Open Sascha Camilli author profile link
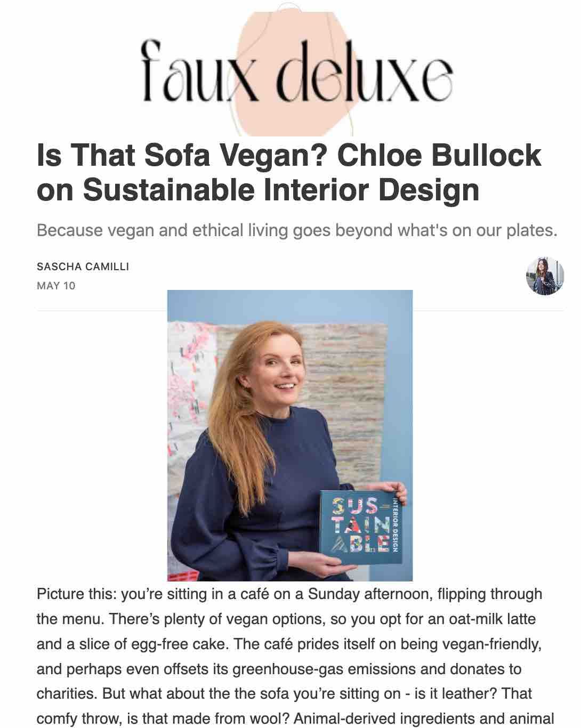581x728 pixels. [83, 266]
